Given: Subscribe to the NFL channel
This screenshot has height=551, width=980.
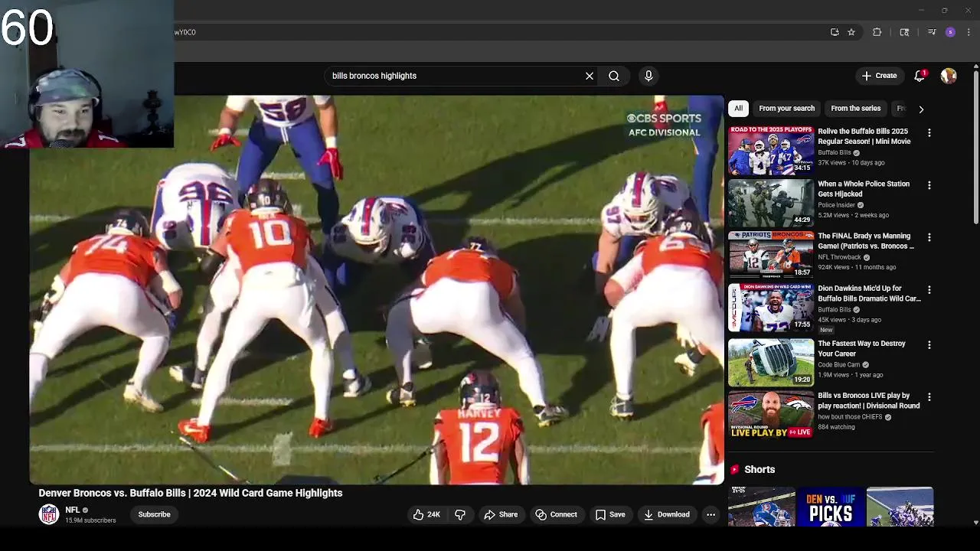Looking at the screenshot, I should (154, 514).
